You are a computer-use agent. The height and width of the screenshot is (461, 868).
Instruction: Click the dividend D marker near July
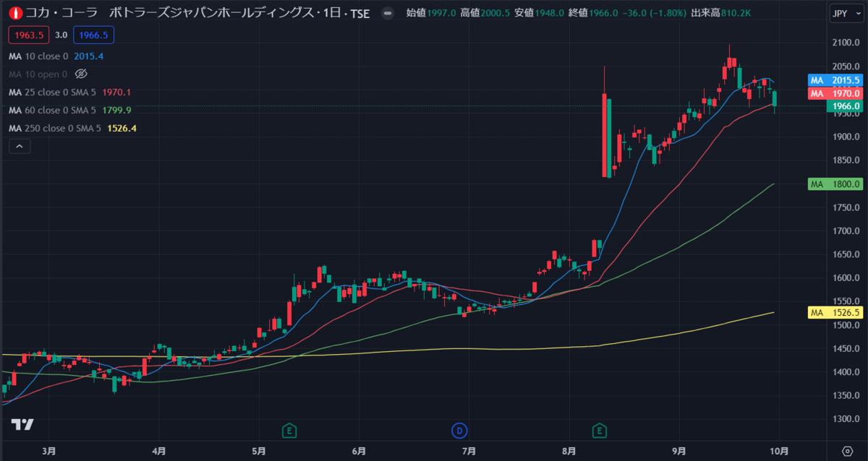click(x=459, y=431)
